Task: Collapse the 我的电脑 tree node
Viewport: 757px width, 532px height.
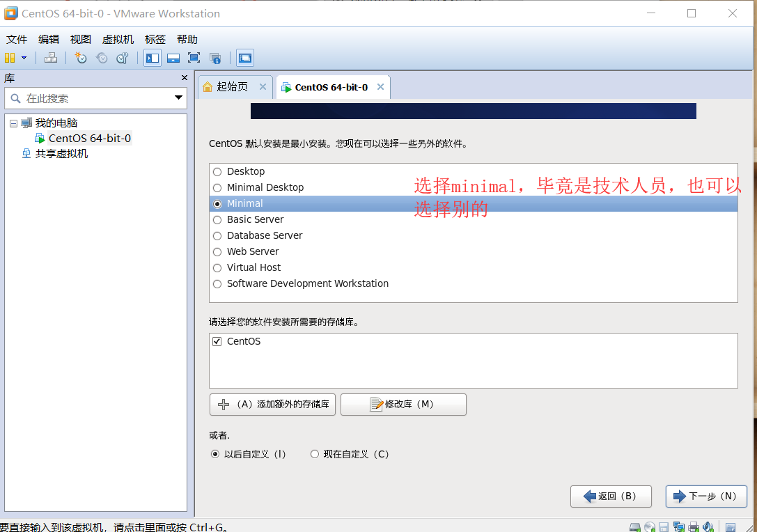Action: point(13,123)
